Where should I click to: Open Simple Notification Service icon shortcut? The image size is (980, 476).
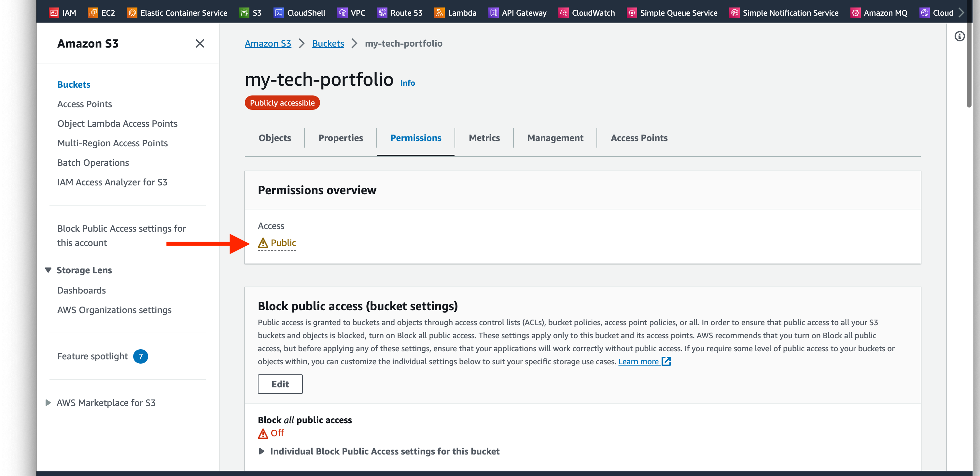point(734,13)
